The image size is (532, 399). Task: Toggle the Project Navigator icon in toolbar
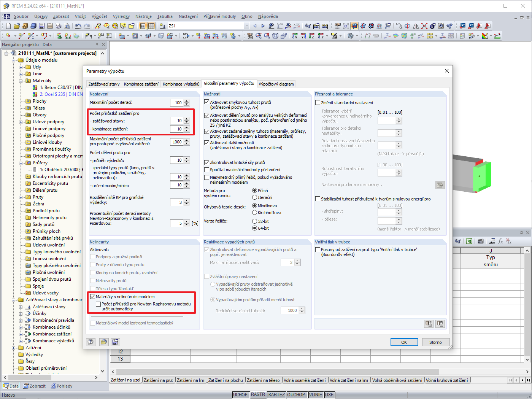pos(142,26)
